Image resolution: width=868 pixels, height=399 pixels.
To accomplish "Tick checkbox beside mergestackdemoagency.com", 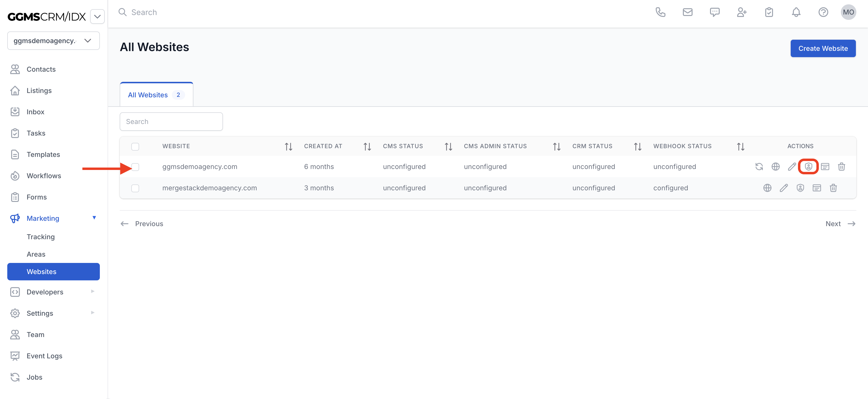I will pos(135,188).
